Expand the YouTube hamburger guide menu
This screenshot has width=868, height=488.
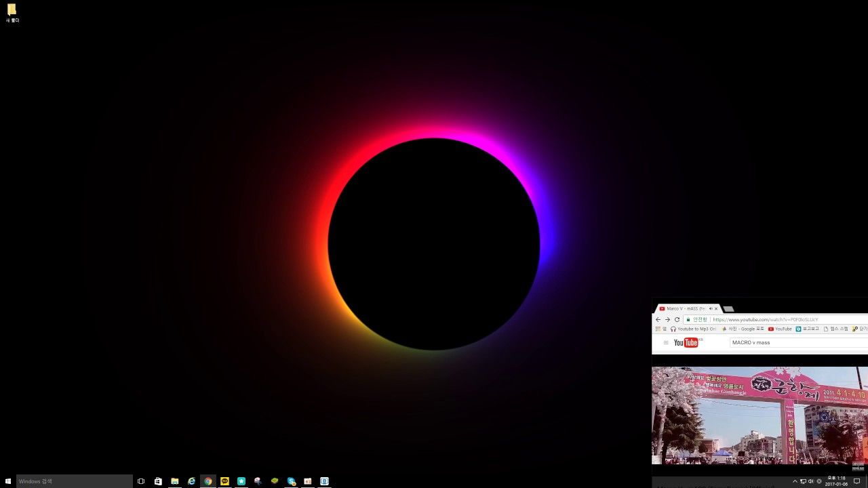click(666, 342)
